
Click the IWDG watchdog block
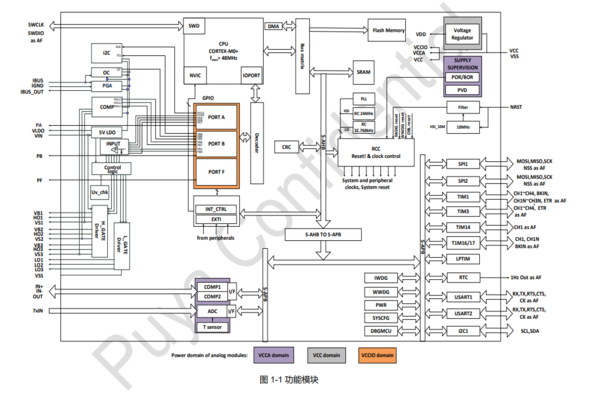tap(381, 278)
